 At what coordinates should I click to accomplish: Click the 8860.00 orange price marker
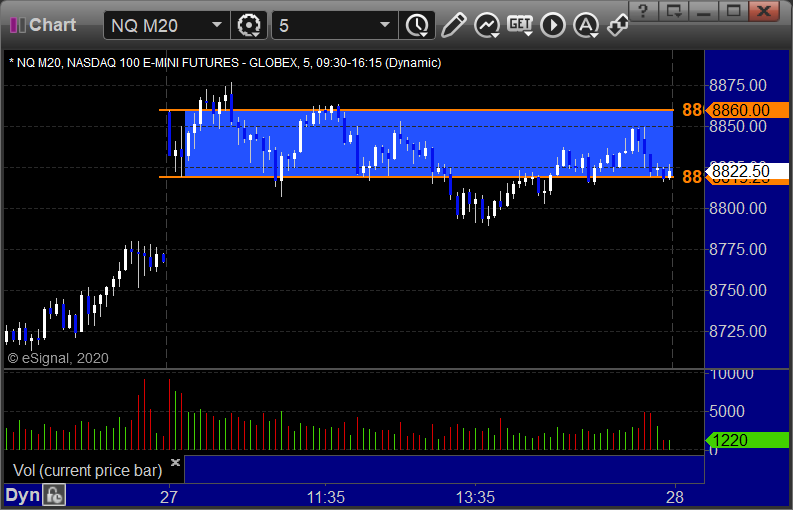coord(747,110)
